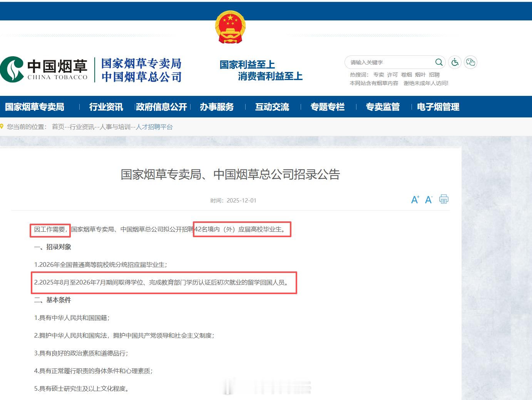Viewport: 532px width, 400px height.
Task: Open the 行业资讯 menu item
Action: coord(106,107)
